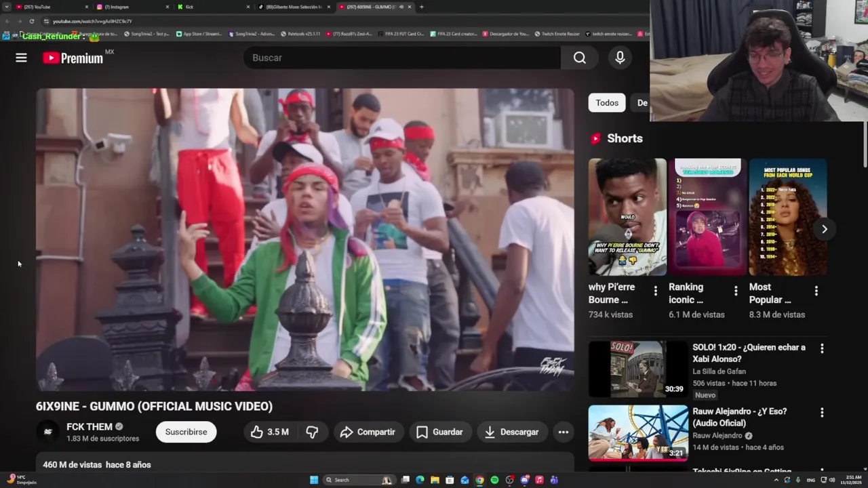868x488 pixels.
Task: Switch to the Gilberto Mora browser tab
Action: coord(293,7)
